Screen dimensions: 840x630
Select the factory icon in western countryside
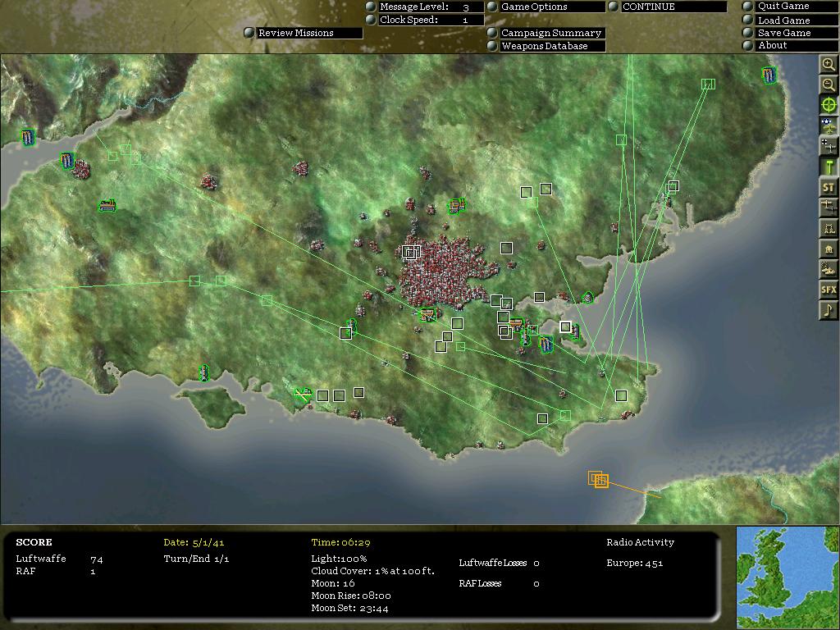(107, 205)
